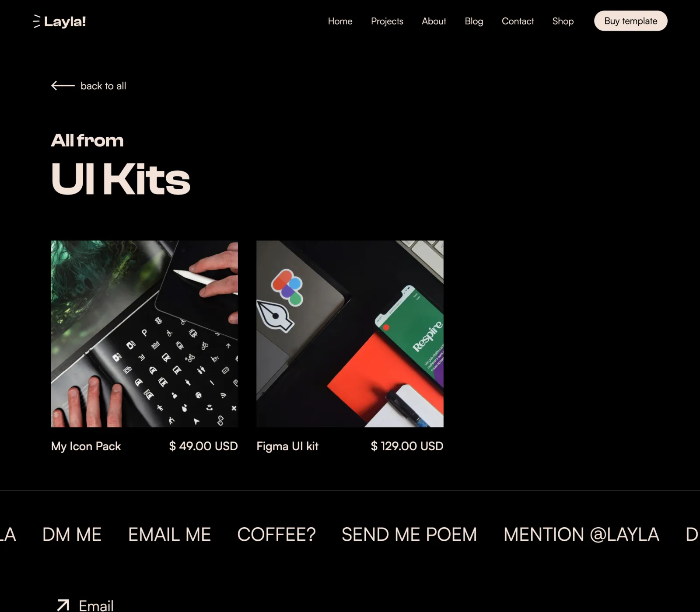The image size is (700, 612).
Task: Open the Contact page
Action: point(518,21)
